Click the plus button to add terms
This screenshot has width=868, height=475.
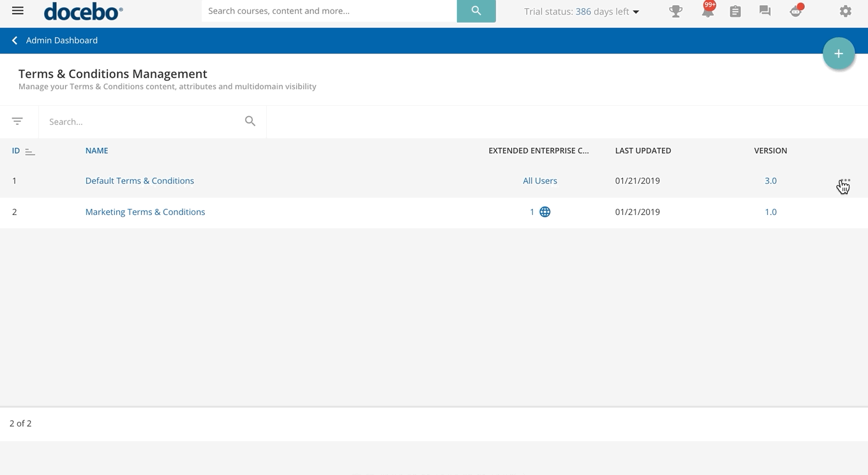click(x=839, y=54)
